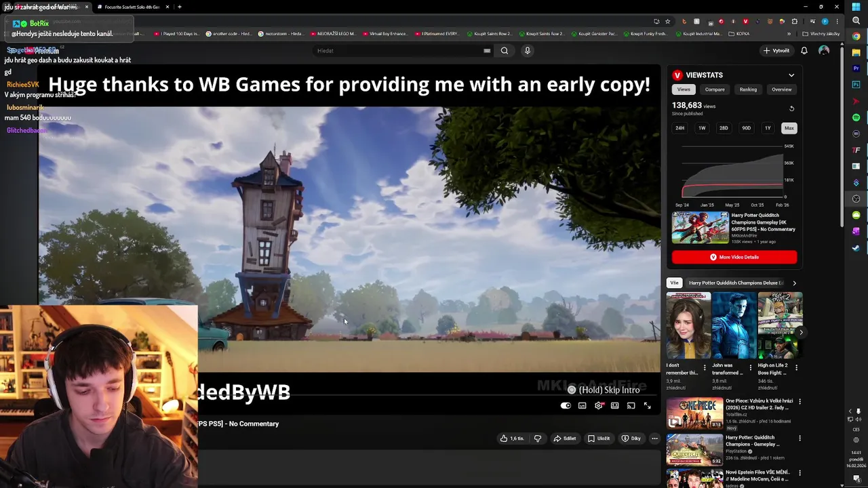Open Chrome three-dot menu
This screenshot has height=488, width=868.
click(837, 21)
